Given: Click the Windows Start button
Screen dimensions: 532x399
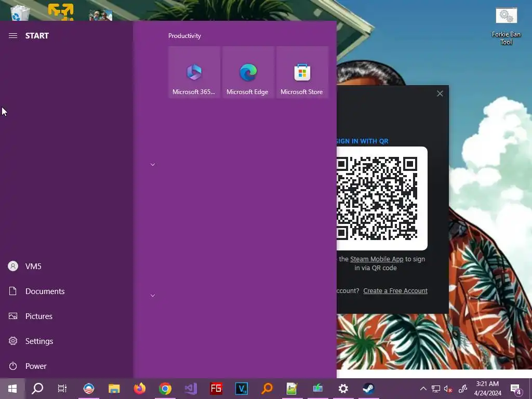Looking at the screenshot, I should coord(12,389).
